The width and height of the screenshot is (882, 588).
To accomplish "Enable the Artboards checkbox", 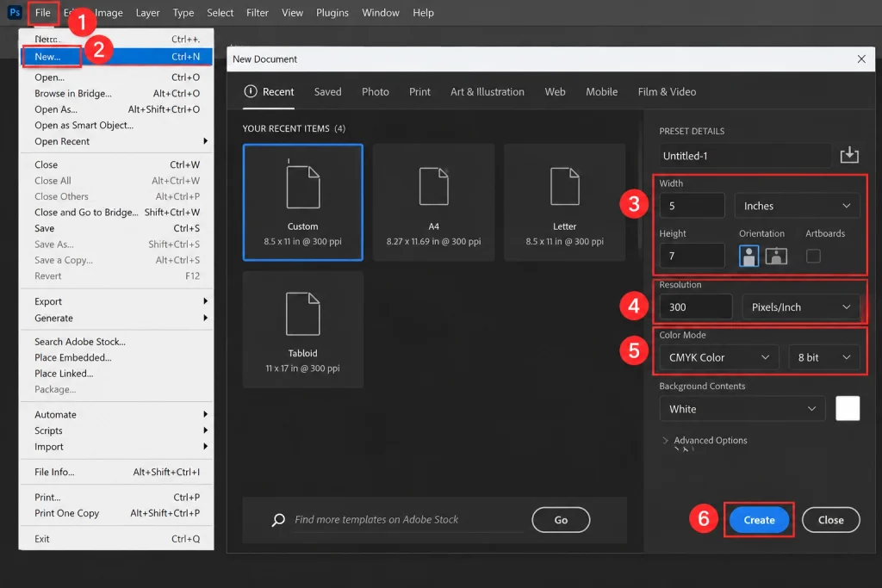I will coord(813,257).
